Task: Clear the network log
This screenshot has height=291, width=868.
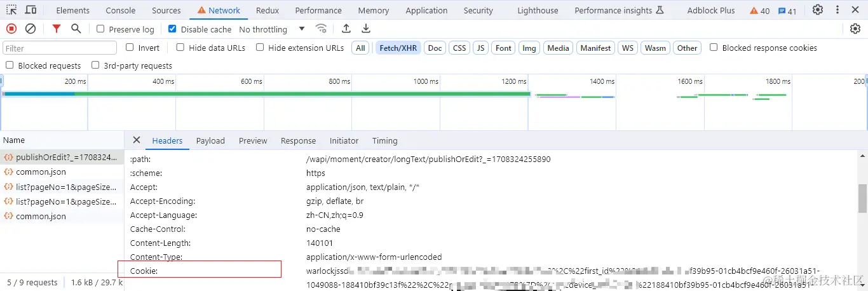Action: [31, 29]
